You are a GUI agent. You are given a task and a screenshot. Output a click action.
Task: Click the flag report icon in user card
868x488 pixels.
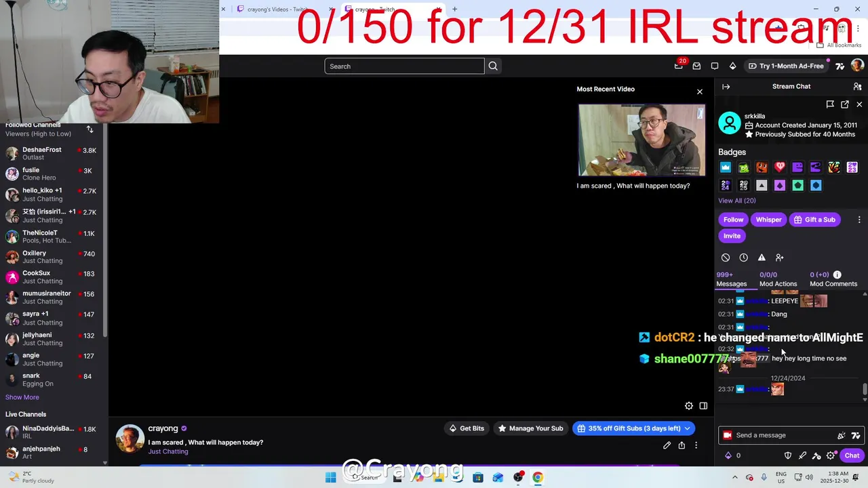(830, 104)
